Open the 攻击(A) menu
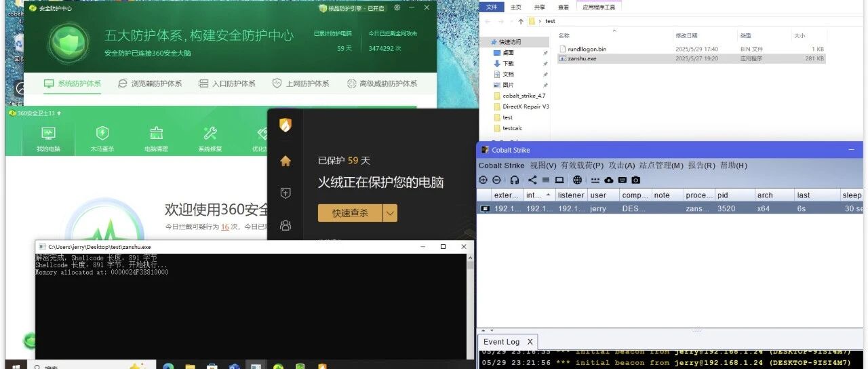Screen dimensions: 868x369 (621, 166)
